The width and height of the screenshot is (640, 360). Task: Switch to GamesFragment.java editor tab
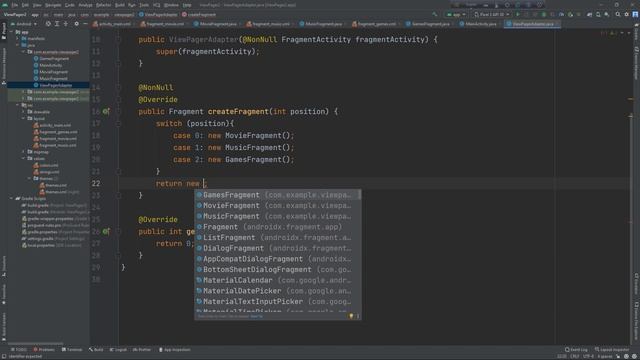click(x=429, y=24)
